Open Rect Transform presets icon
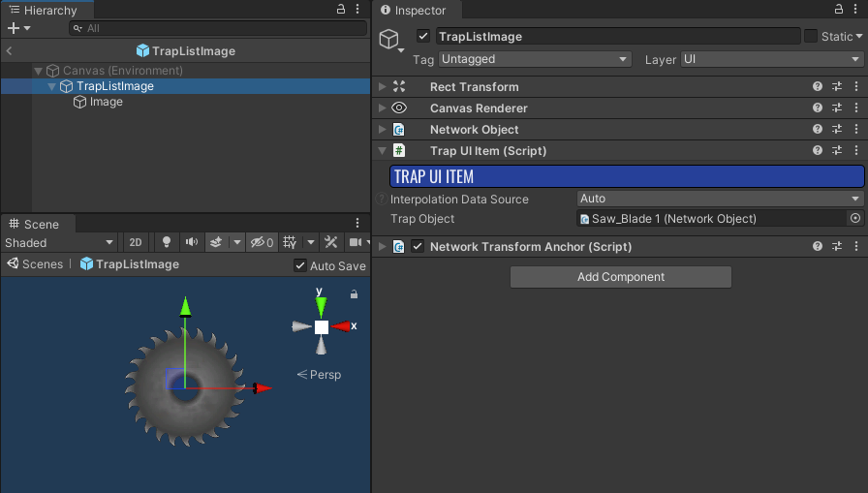 [x=837, y=86]
